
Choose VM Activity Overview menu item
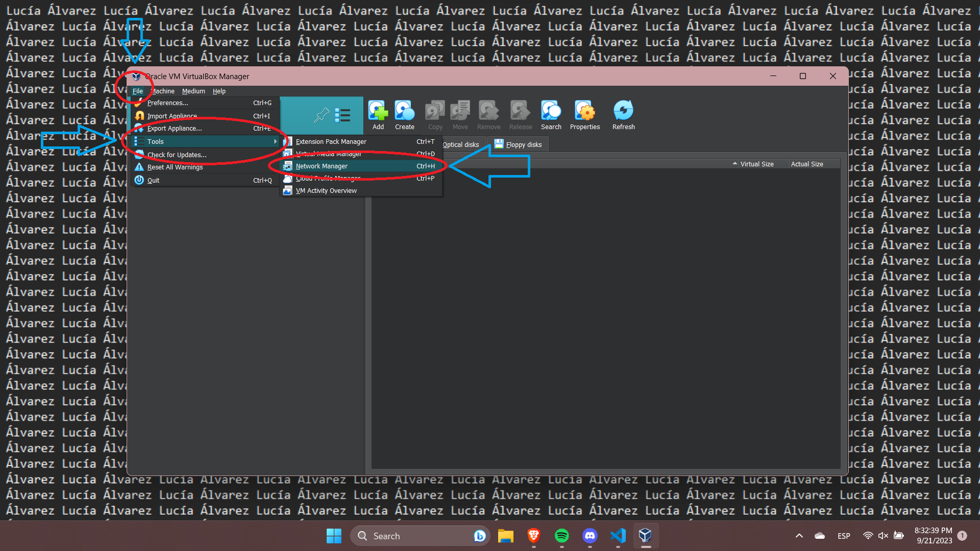click(x=326, y=191)
